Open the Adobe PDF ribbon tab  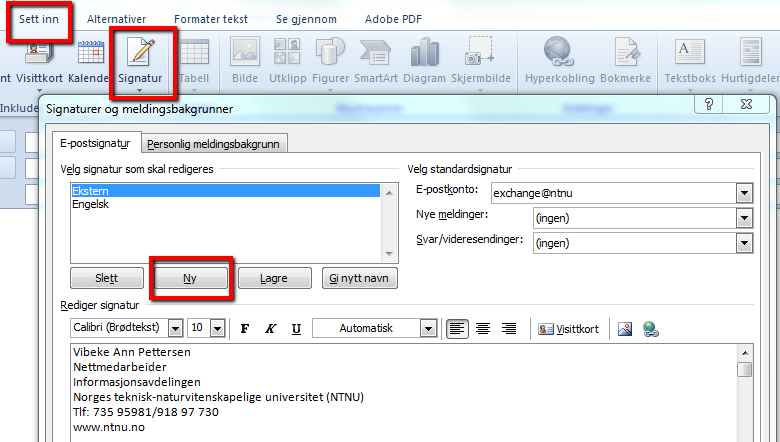(393, 19)
